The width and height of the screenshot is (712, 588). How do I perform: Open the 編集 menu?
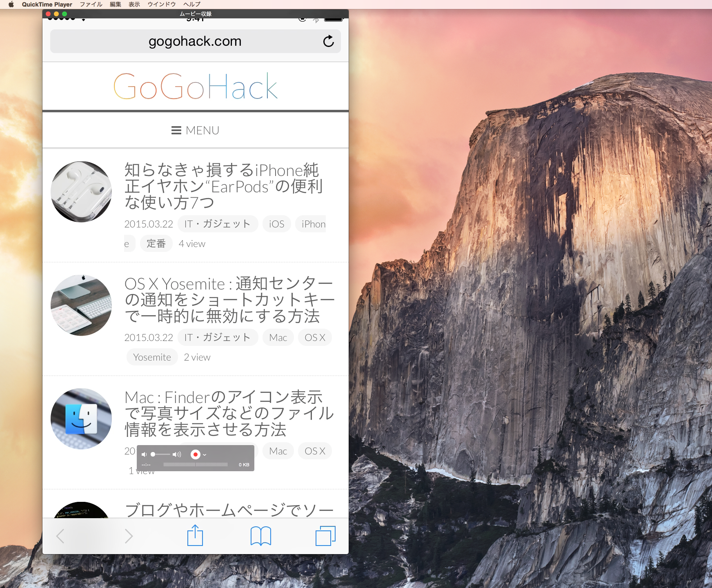[116, 4]
